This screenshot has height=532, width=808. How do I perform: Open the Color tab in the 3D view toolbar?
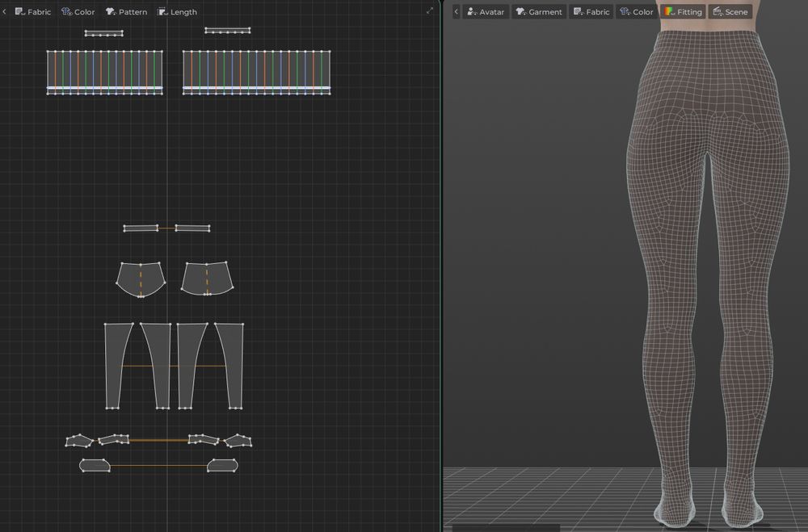637,11
